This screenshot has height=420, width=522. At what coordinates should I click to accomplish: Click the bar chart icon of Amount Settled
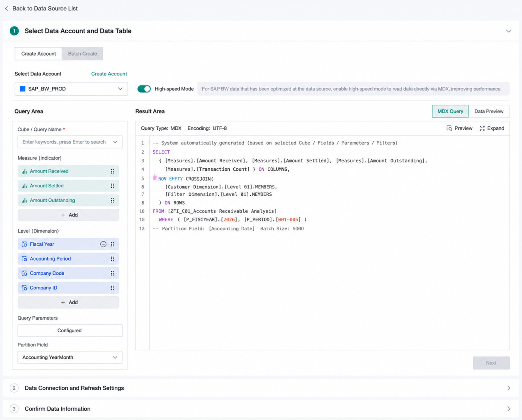pos(24,186)
